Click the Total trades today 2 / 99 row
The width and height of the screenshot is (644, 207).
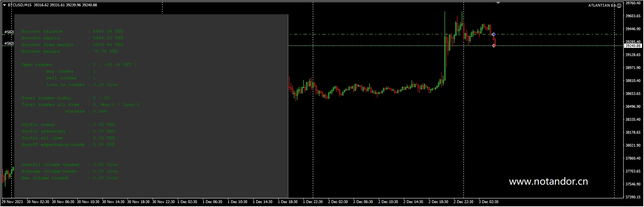tap(66, 98)
